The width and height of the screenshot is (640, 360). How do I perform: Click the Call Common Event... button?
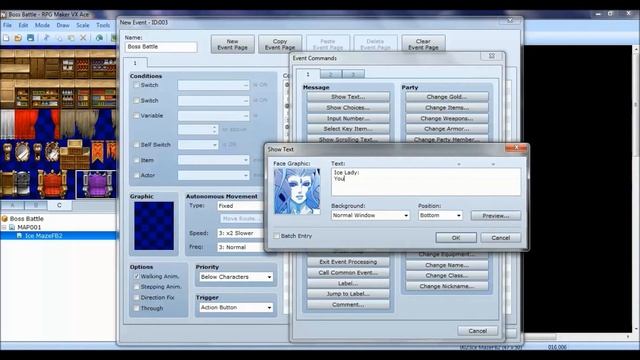pyautogui.click(x=348, y=272)
